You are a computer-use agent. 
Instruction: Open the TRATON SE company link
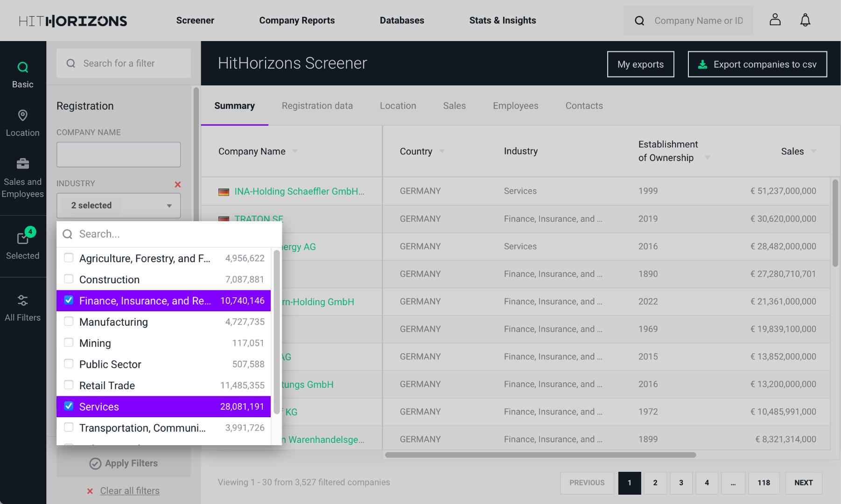(x=259, y=219)
